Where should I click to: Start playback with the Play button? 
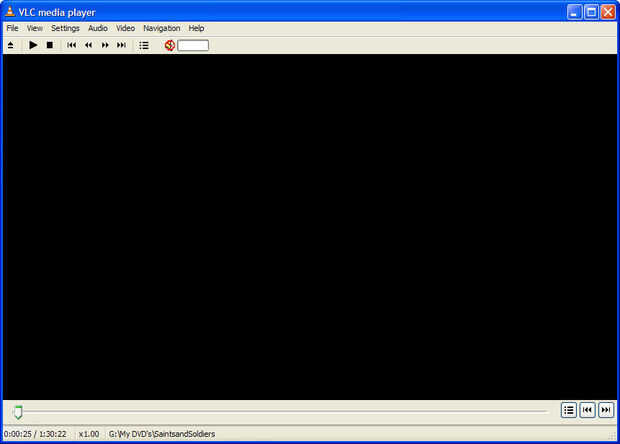[x=33, y=45]
